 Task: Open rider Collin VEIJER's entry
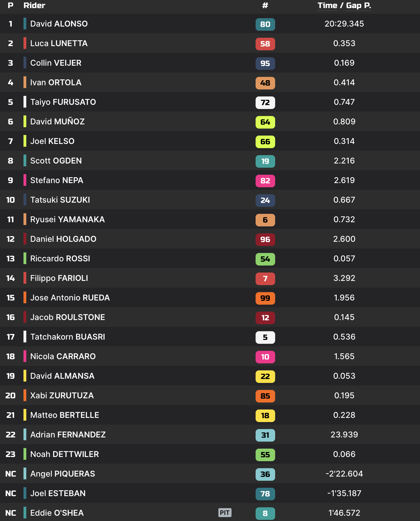56,63
